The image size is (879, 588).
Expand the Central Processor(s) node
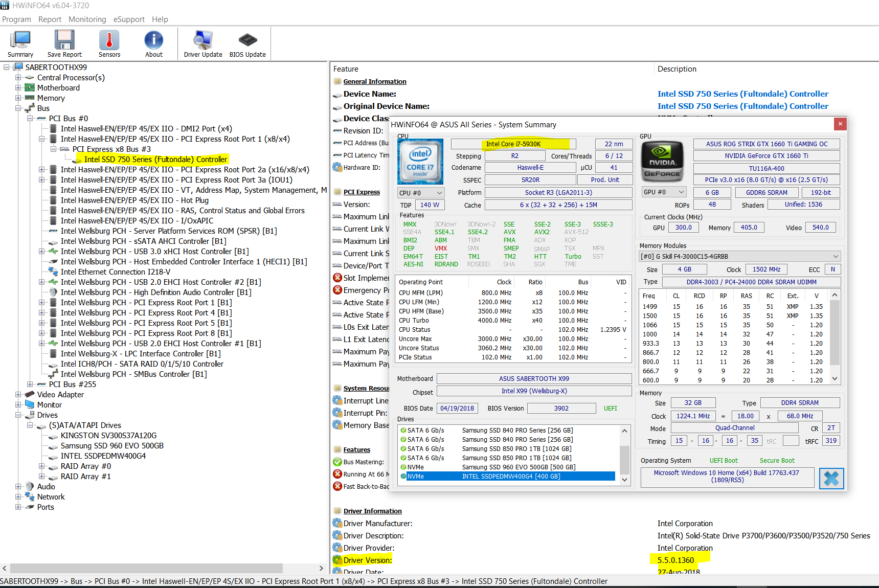pos(18,77)
